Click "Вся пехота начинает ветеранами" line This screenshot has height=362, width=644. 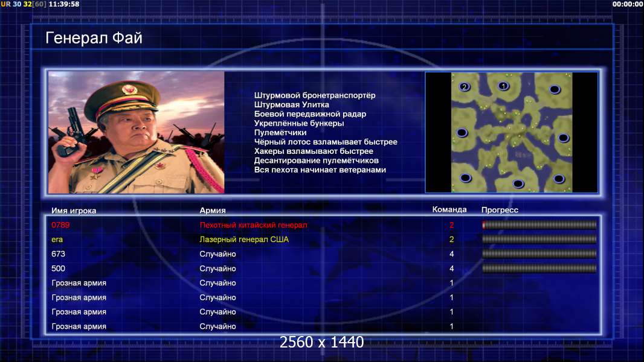pyautogui.click(x=320, y=170)
